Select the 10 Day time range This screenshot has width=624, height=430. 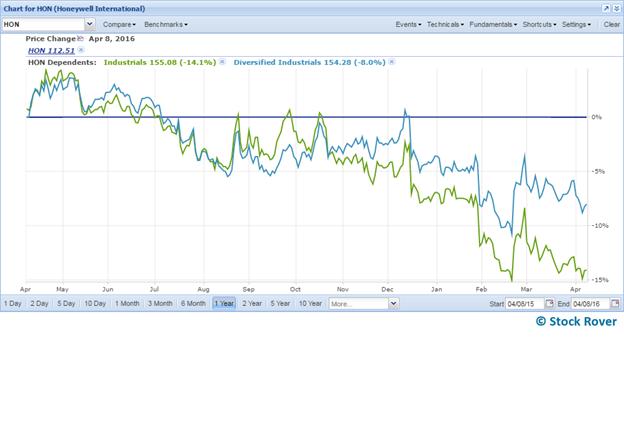coord(95,304)
